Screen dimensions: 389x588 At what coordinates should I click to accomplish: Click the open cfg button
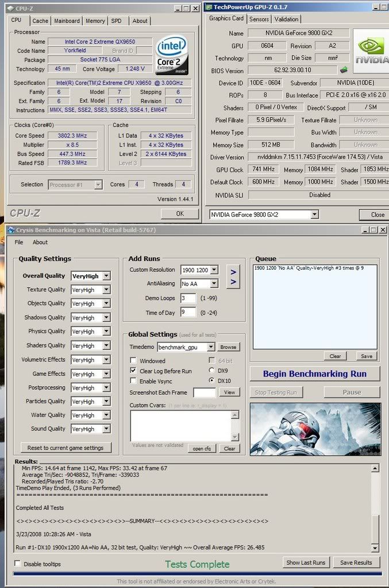tap(202, 448)
